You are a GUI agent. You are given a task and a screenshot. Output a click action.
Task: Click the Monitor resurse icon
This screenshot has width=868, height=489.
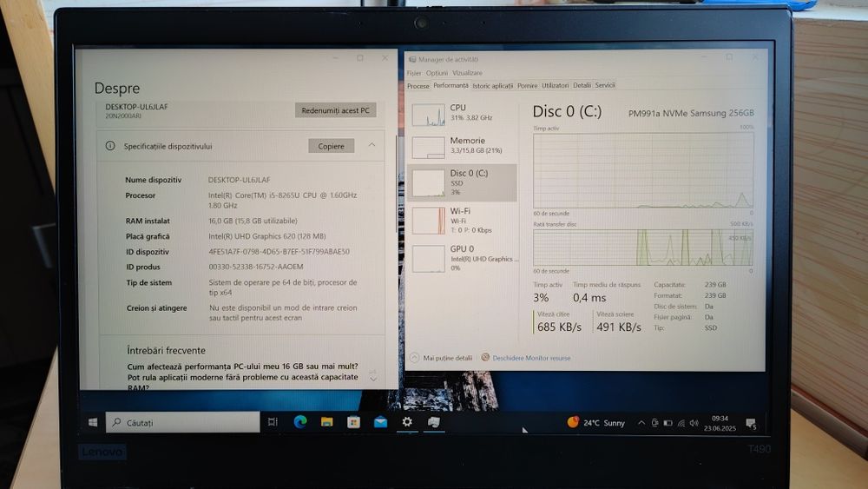point(485,357)
